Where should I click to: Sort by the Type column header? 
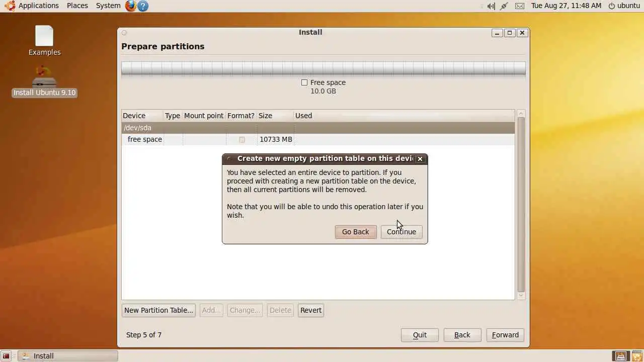[173, 116]
